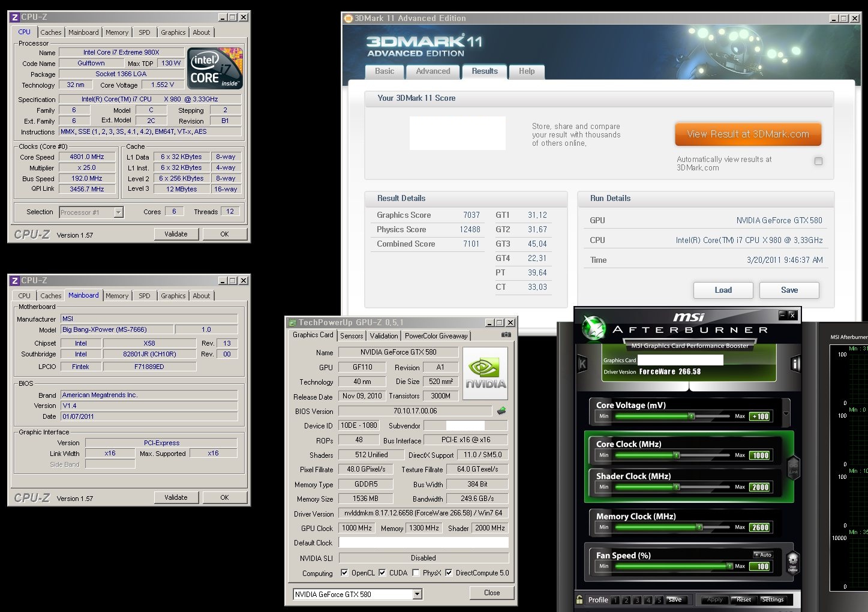Click the Memory Clock slider handle
Image resolution: width=868 pixels, height=612 pixels.
[699, 527]
